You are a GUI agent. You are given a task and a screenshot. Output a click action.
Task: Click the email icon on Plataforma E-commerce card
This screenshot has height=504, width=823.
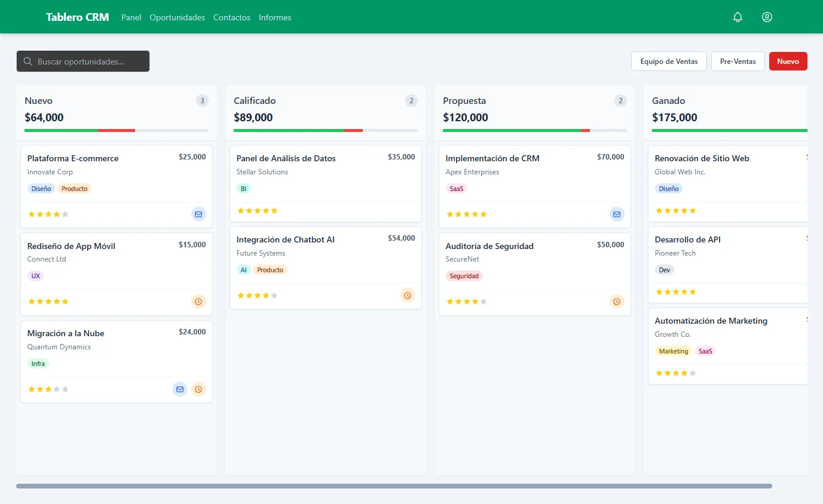coord(198,214)
